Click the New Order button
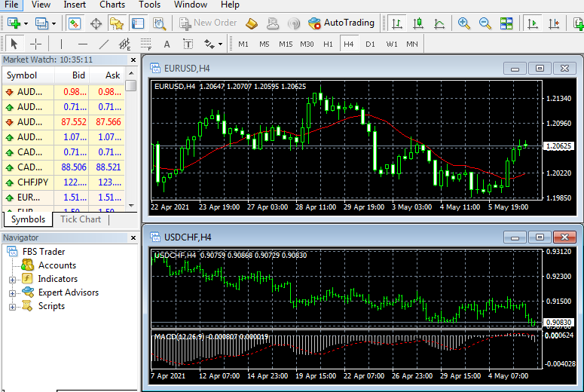 [208, 23]
